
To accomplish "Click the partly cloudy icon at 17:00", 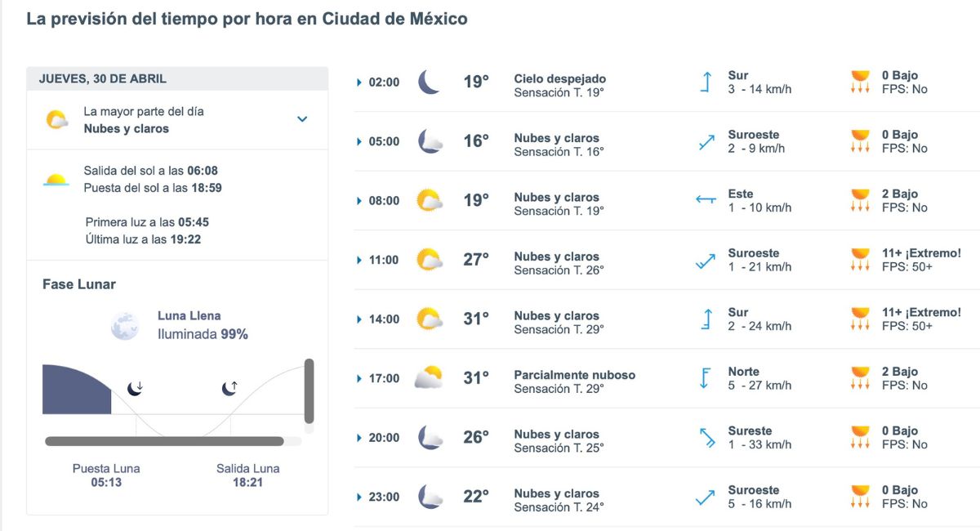I will click(430, 377).
